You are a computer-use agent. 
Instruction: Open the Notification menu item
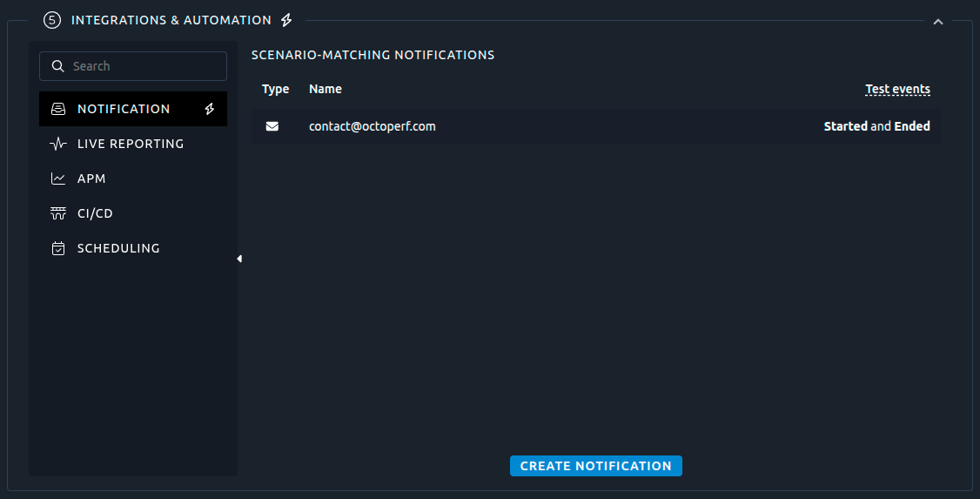click(133, 109)
